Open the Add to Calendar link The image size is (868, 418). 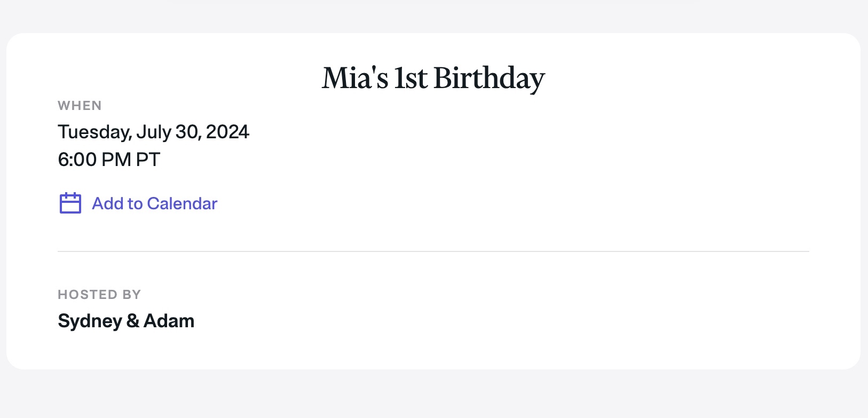tap(154, 203)
